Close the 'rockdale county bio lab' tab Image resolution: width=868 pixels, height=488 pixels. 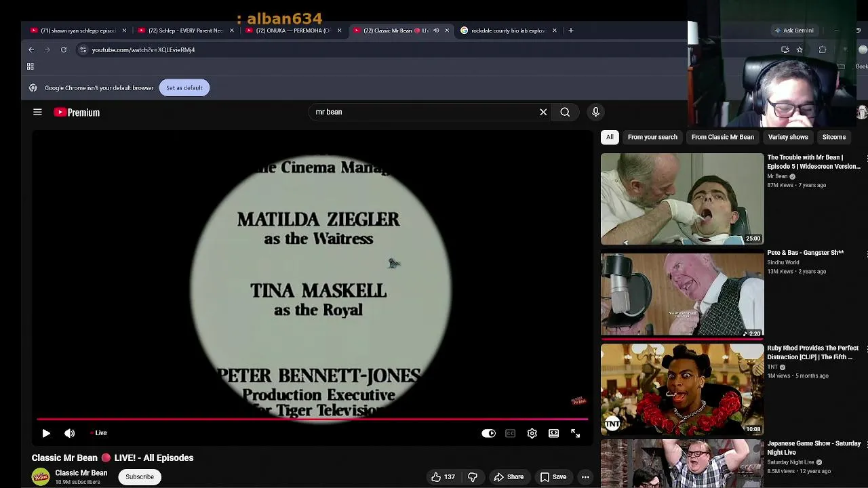click(x=555, y=30)
